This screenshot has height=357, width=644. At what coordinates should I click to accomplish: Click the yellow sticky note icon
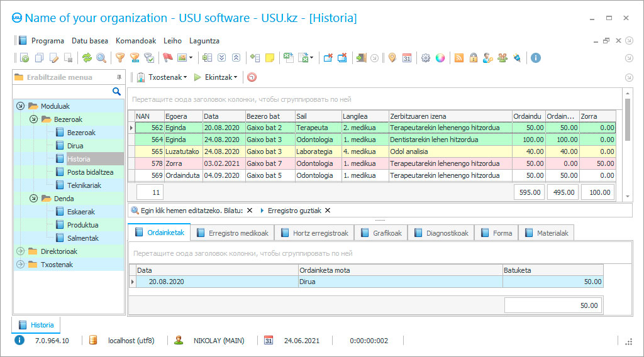tap(270, 58)
